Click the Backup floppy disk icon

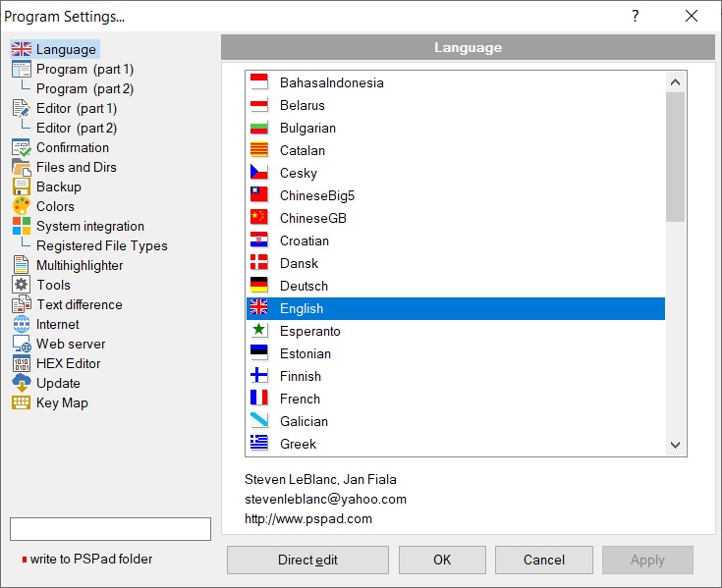click(x=22, y=187)
